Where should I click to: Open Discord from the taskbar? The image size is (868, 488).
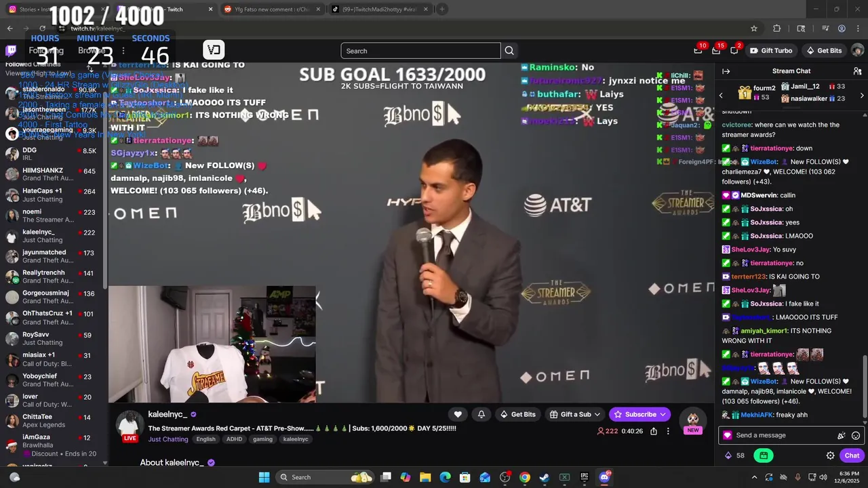click(604, 477)
